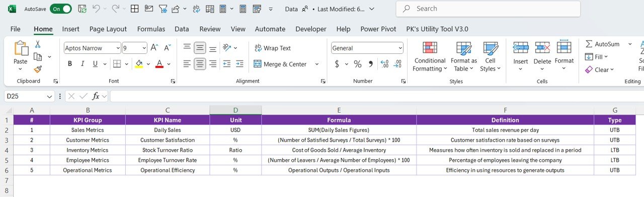Increase font size with the larger A icon
This screenshot has width=644, height=197.
[155, 48]
